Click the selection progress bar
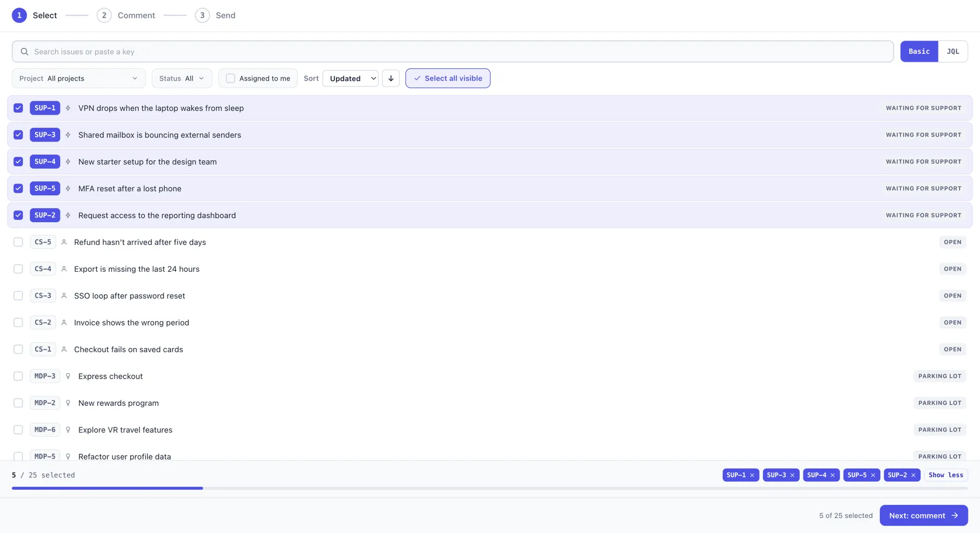The image size is (980, 533). (489, 488)
